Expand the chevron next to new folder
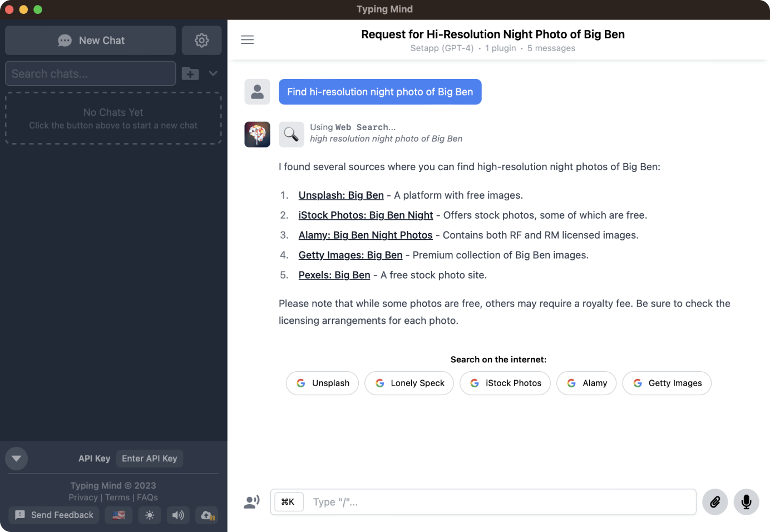 (213, 73)
